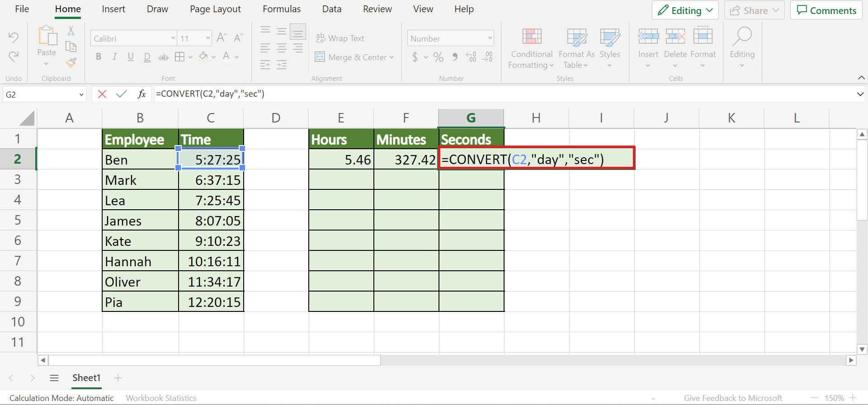
Task: Open Conditional Formatting menu
Action: (x=532, y=48)
